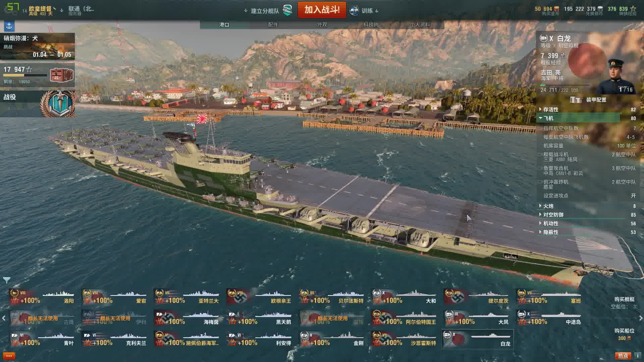Open the chat bubble button

[9, 356]
